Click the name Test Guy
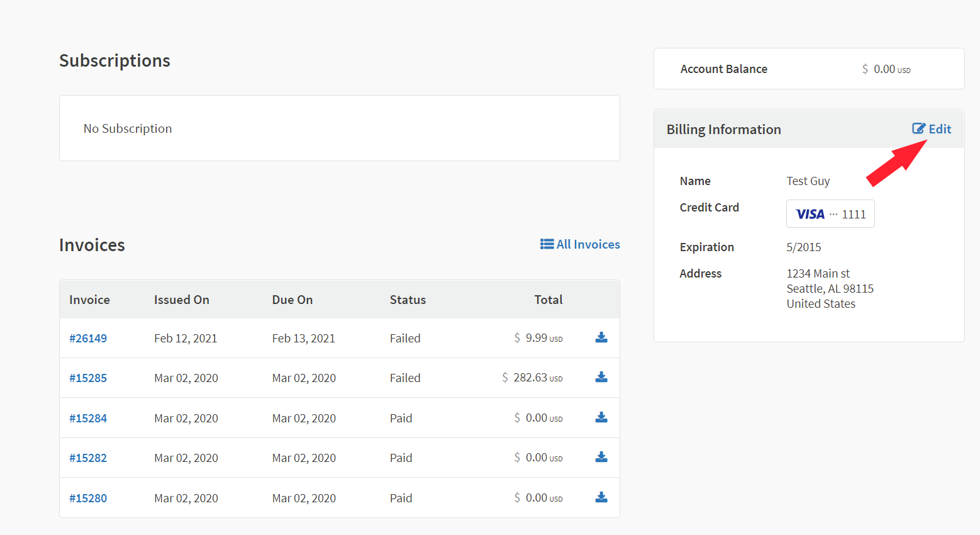 (x=808, y=181)
